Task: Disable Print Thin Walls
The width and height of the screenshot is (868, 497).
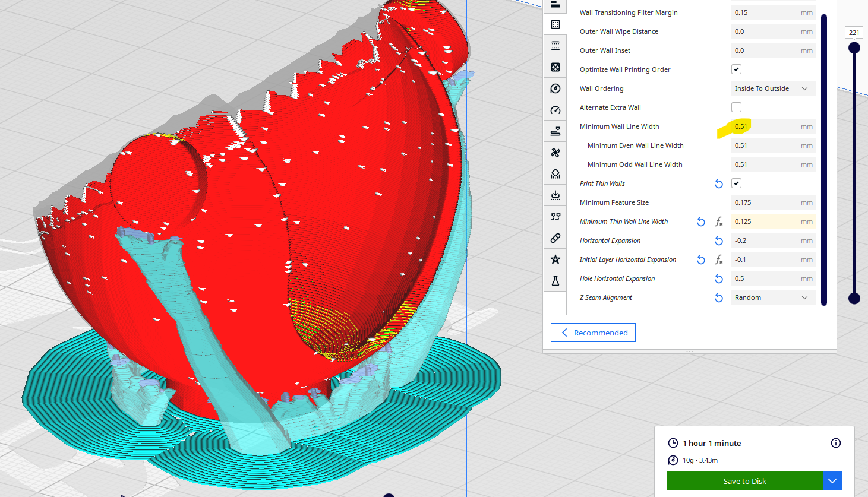Action: (736, 183)
